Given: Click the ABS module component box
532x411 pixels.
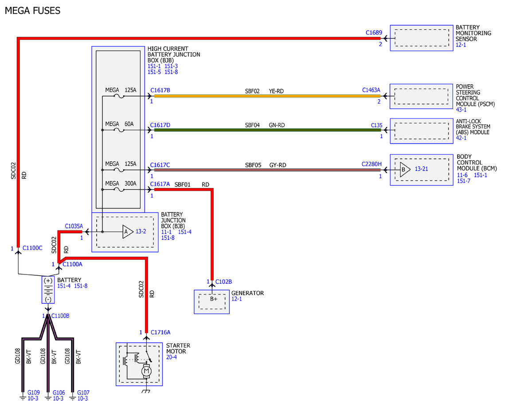Looking at the screenshot, I should (421, 130).
